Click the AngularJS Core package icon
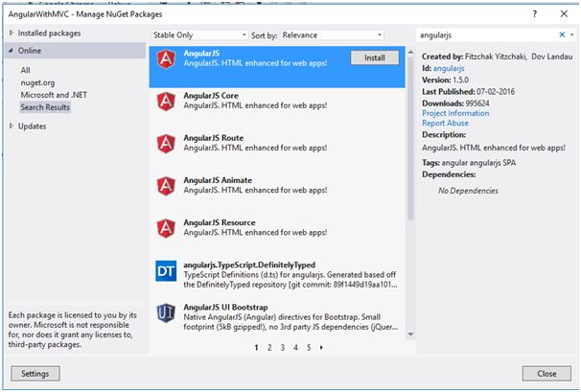 click(x=166, y=102)
